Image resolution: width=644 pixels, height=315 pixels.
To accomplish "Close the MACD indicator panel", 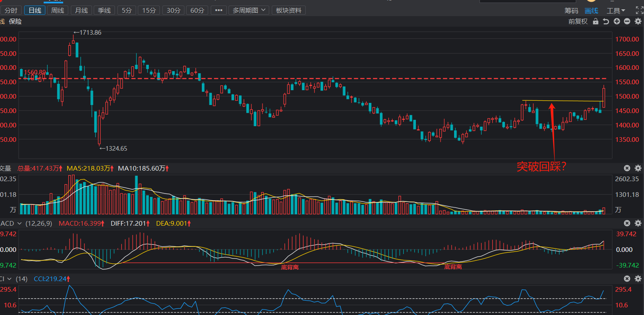I will pyautogui.click(x=627, y=223).
